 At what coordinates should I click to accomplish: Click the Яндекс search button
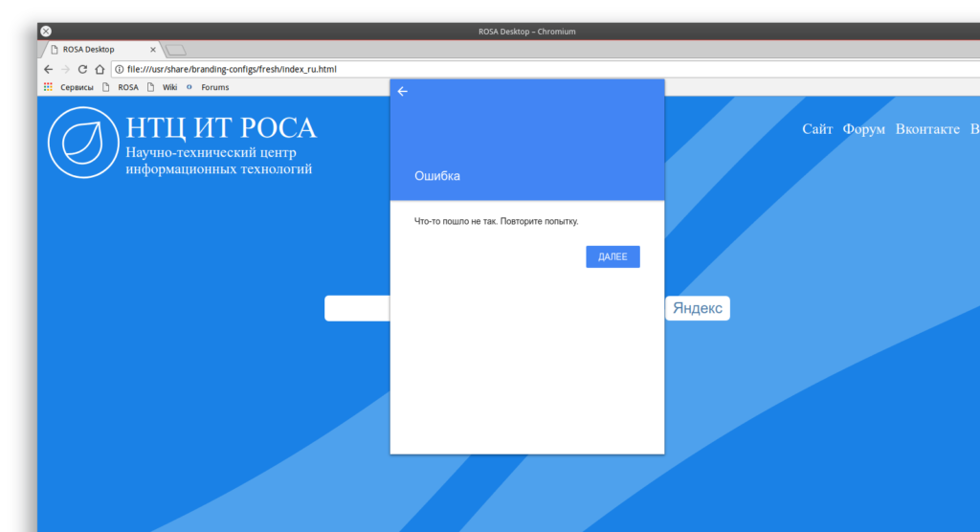[x=698, y=308]
